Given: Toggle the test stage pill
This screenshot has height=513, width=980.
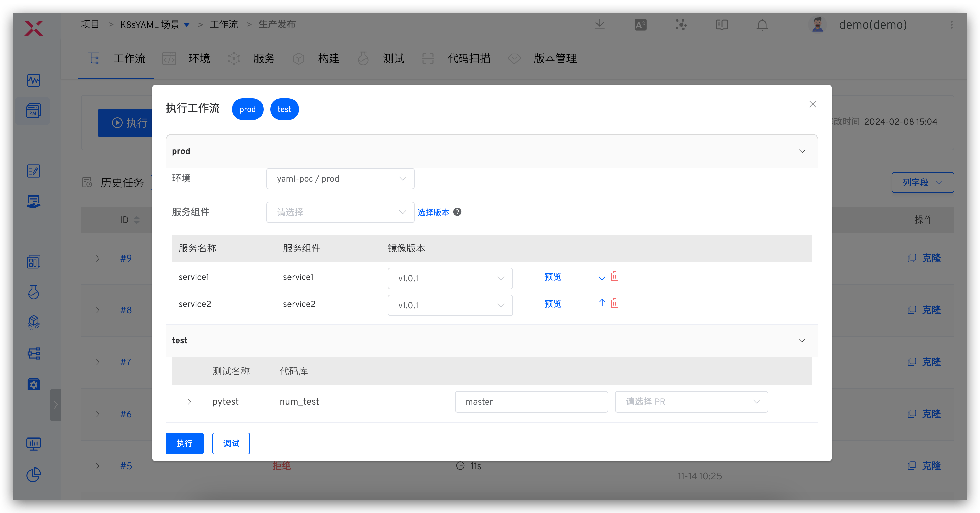Looking at the screenshot, I should [x=284, y=109].
